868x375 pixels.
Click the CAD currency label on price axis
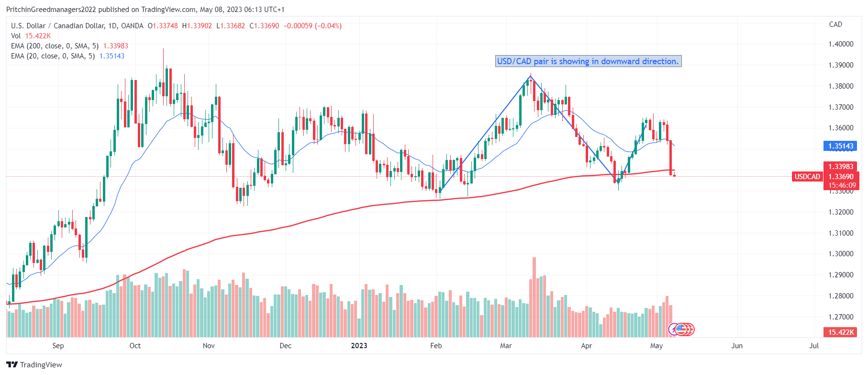coord(835,24)
